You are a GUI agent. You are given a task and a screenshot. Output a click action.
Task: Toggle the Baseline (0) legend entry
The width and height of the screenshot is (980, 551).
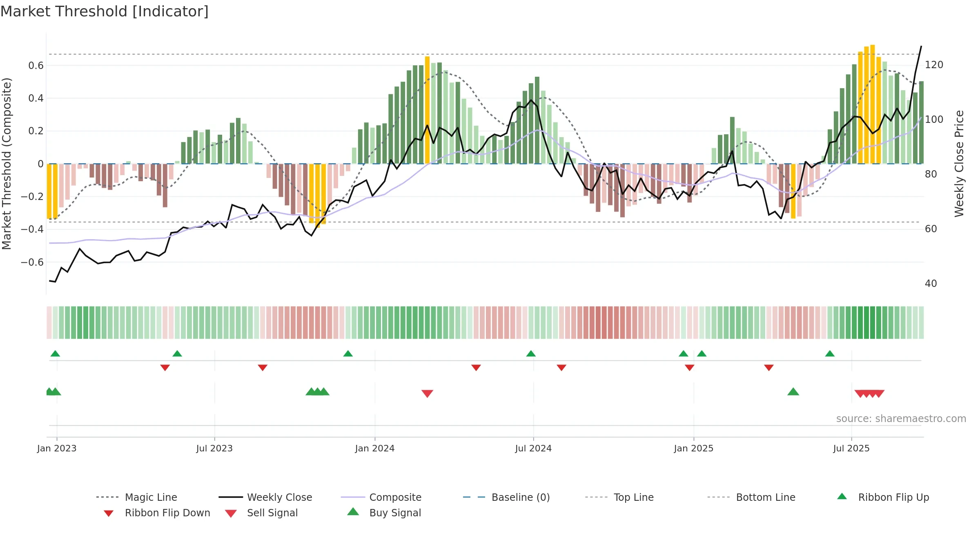506,497
